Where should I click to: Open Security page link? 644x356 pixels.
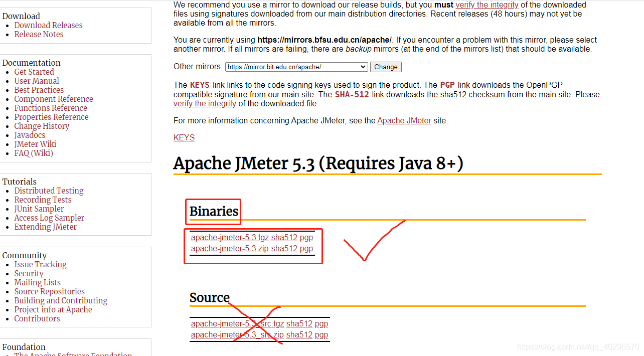[29, 273]
